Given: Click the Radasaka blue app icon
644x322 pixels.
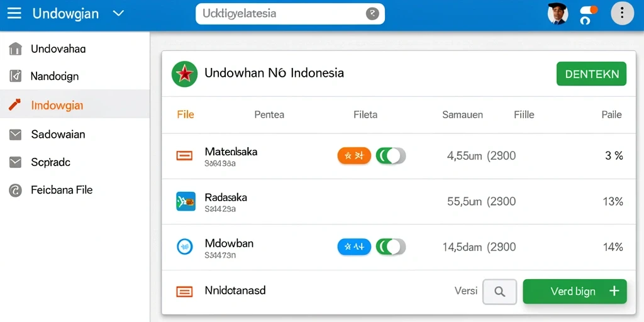Looking at the screenshot, I should 186,201.
